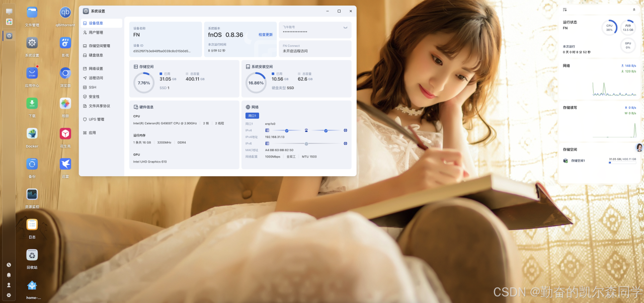Click the 7.76% storage usage ring
This screenshot has height=303, width=644.
144,83
